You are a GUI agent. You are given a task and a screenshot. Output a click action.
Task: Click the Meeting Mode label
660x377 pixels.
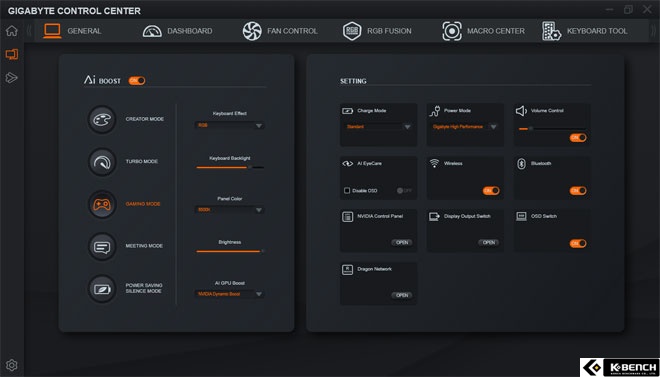click(144, 246)
